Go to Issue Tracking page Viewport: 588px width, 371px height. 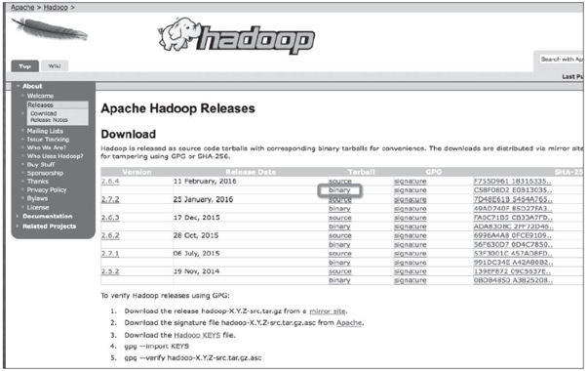click(x=48, y=140)
